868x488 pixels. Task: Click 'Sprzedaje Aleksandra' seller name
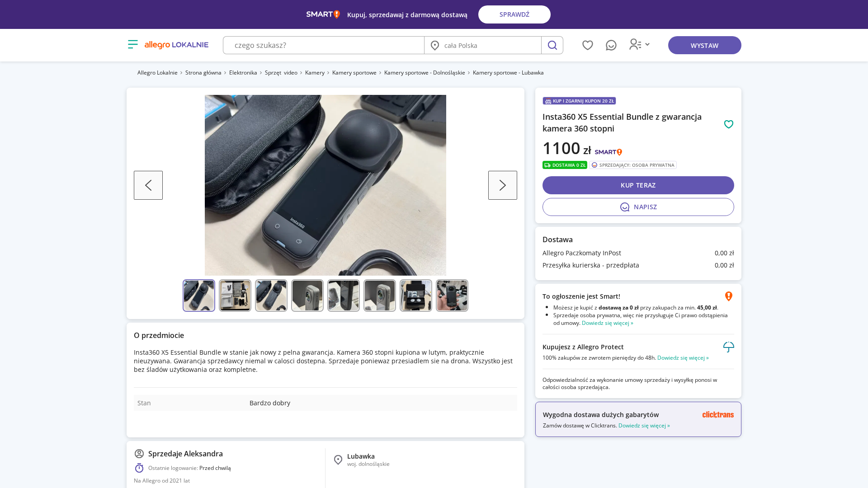[x=185, y=454]
